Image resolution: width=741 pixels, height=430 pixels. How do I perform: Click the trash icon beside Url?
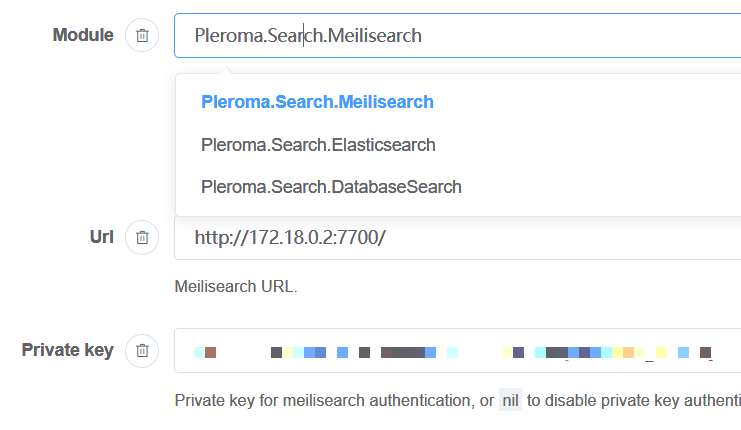[142, 238]
